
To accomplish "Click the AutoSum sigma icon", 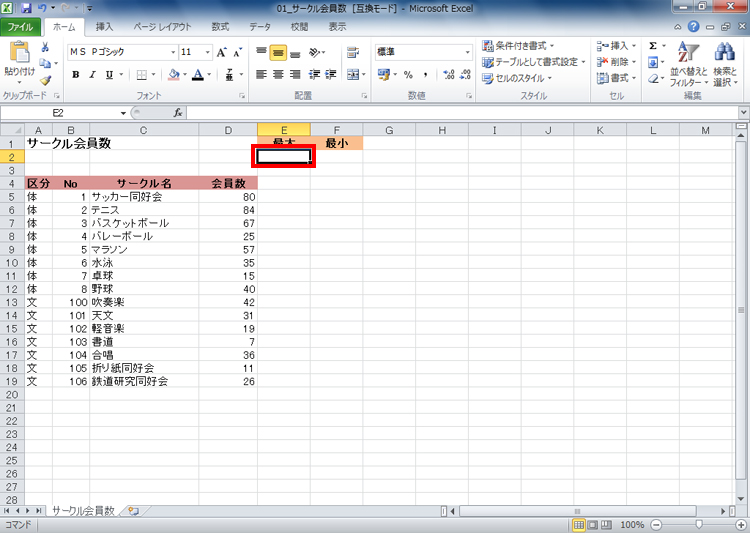I will pos(653,46).
